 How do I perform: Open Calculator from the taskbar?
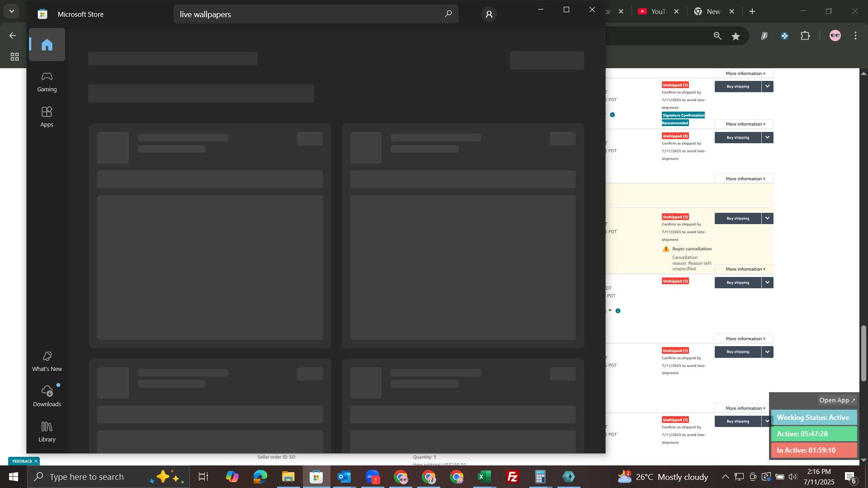tap(541, 477)
